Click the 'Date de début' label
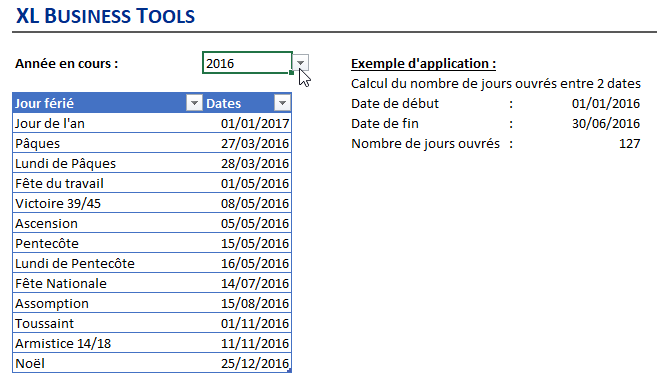The image size is (657, 380). (395, 103)
